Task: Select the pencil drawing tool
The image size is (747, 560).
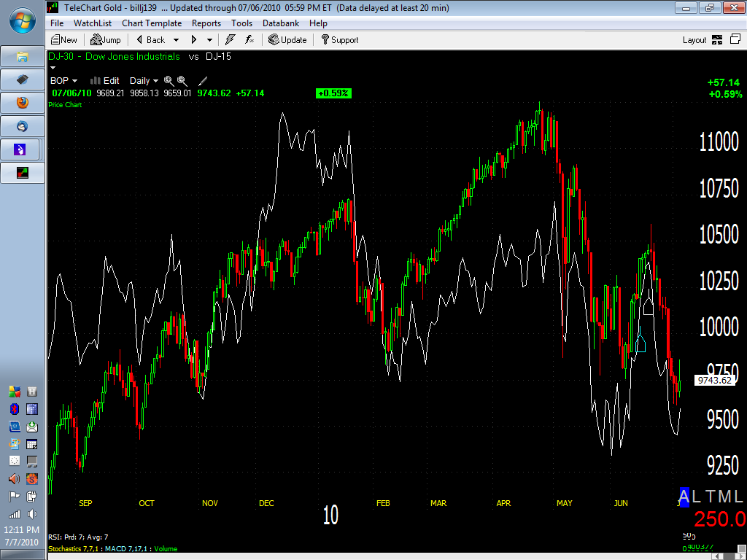Action: tap(203, 81)
